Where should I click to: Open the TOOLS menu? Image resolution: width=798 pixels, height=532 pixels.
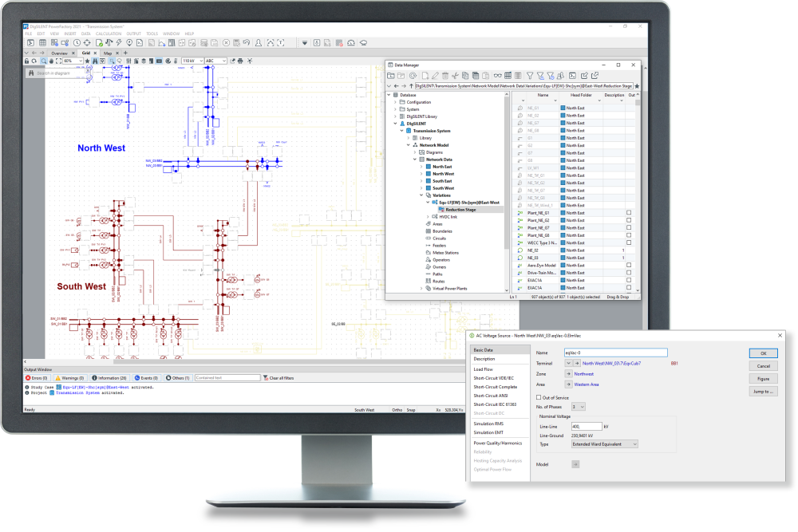152,33
